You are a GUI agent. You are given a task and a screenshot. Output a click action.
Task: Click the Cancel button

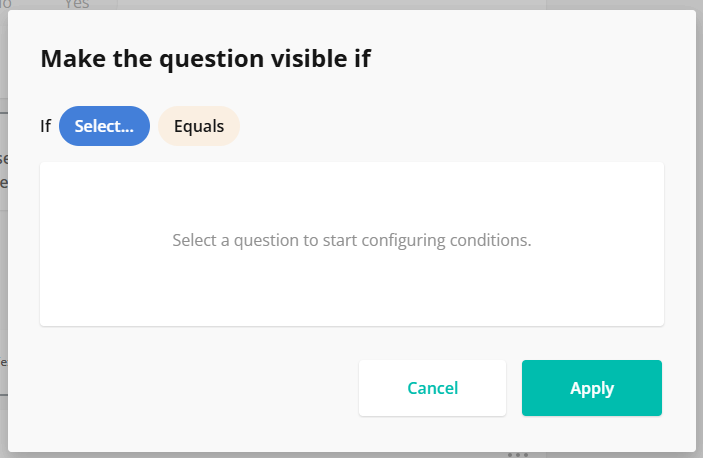coord(432,388)
